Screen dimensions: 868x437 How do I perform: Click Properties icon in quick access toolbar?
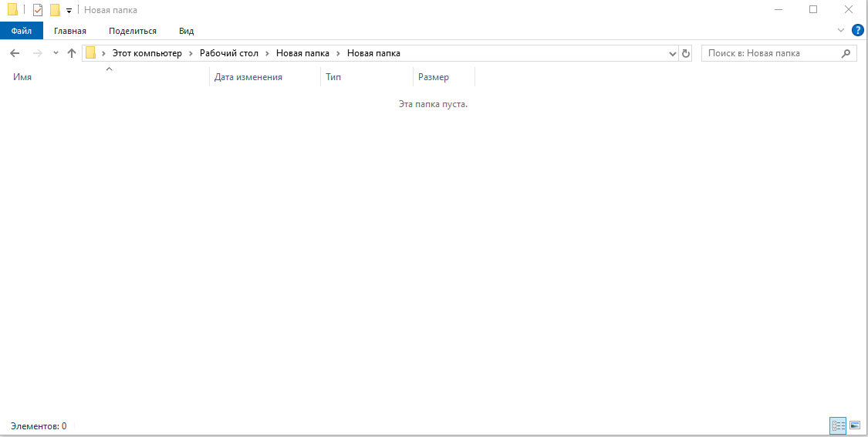pos(38,10)
